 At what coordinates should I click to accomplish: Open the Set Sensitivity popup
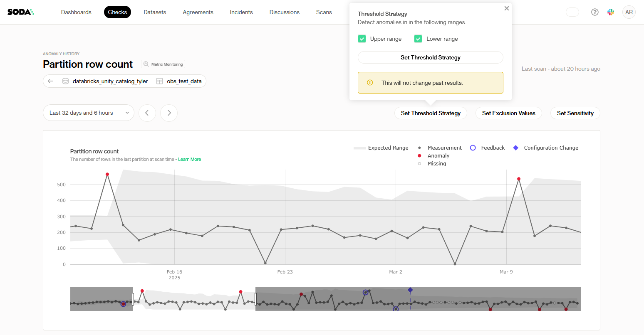pos(575,113)
